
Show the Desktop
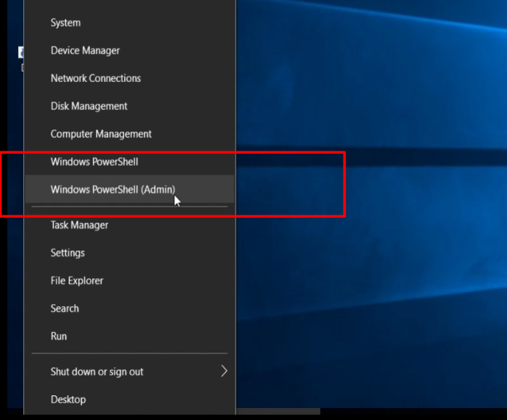pyautogui.click(x=129, y=399)
